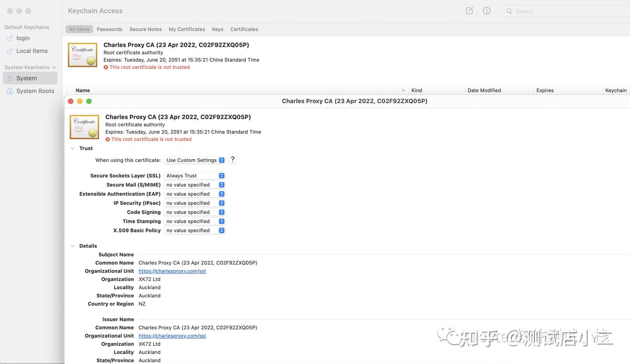Viewport: 630px width, 364px height.
Task: Open Time Stamping trust dropdown
Action: point(194,221)
